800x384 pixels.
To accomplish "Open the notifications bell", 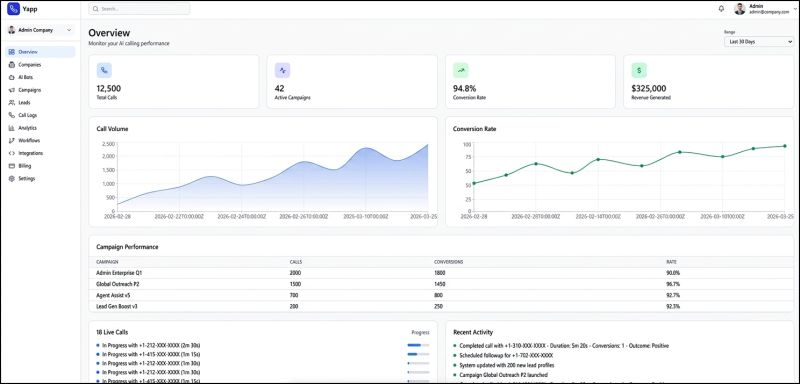I will 721,9.
